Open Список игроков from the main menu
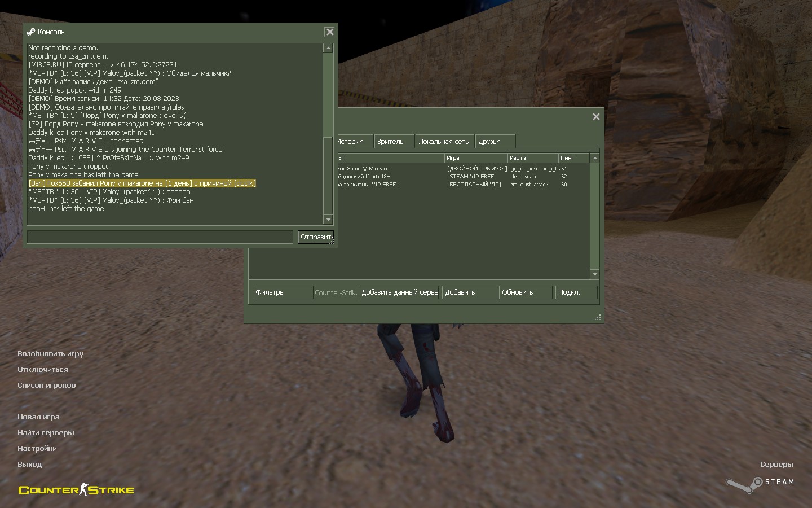This screenshot has height=508, width=812. click(46, 386)
